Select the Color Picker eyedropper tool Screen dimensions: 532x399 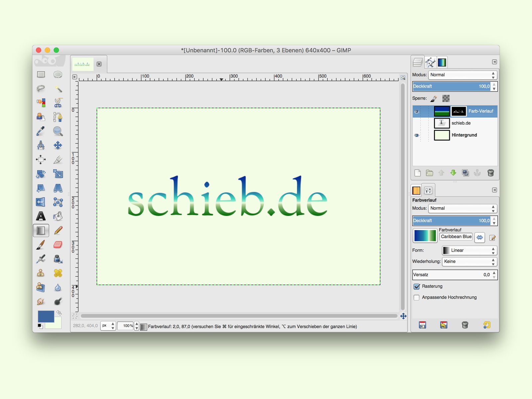point(41,131)
